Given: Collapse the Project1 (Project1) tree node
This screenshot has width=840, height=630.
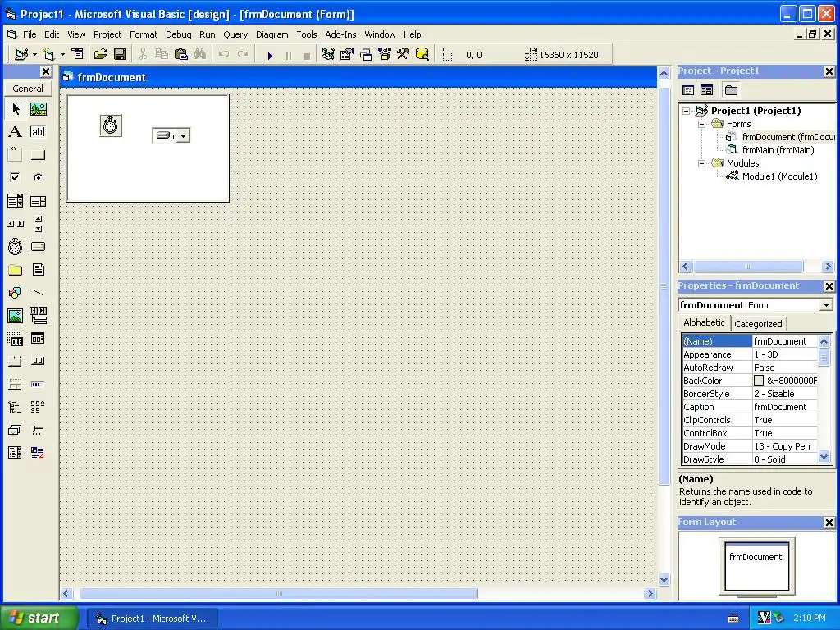Looking at the screenshot, I should pos(687,111).
